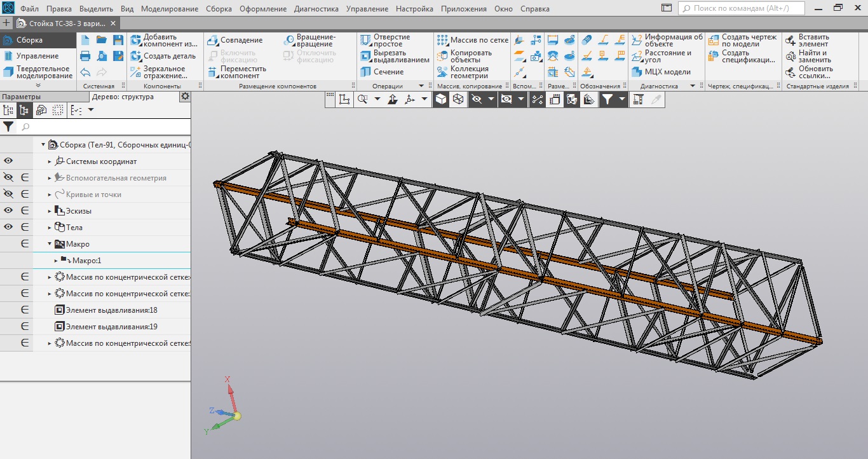Screen dimensions: 868x459
Task: Click the Информация об объекте tool
Action: click(x=667, y=40)
